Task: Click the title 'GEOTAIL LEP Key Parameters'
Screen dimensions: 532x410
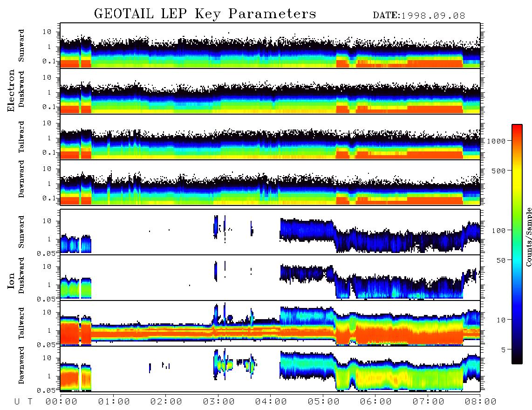Action: click(205, 14)
